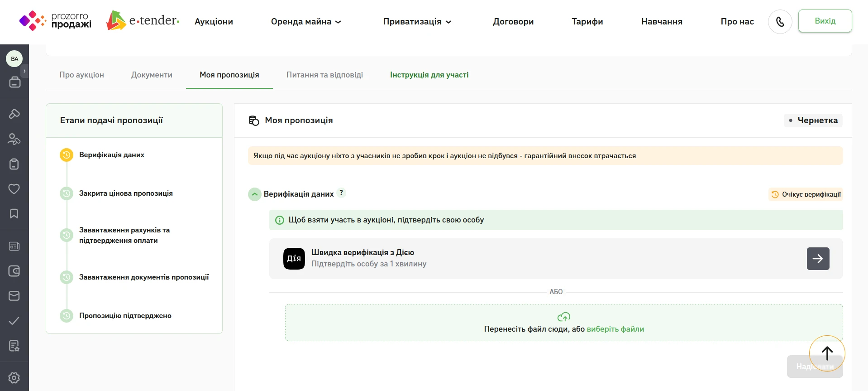Click the scroll-to-top arrow button
Viewport: 868px width, 391px height.
[x=827, y=353]
